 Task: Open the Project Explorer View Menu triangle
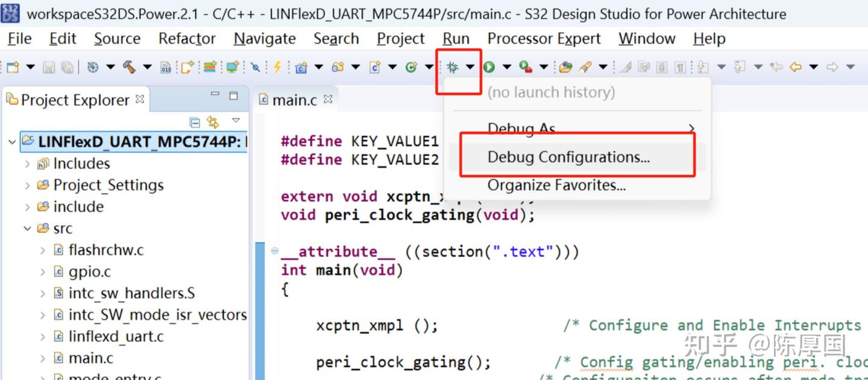tap(236, 121)
